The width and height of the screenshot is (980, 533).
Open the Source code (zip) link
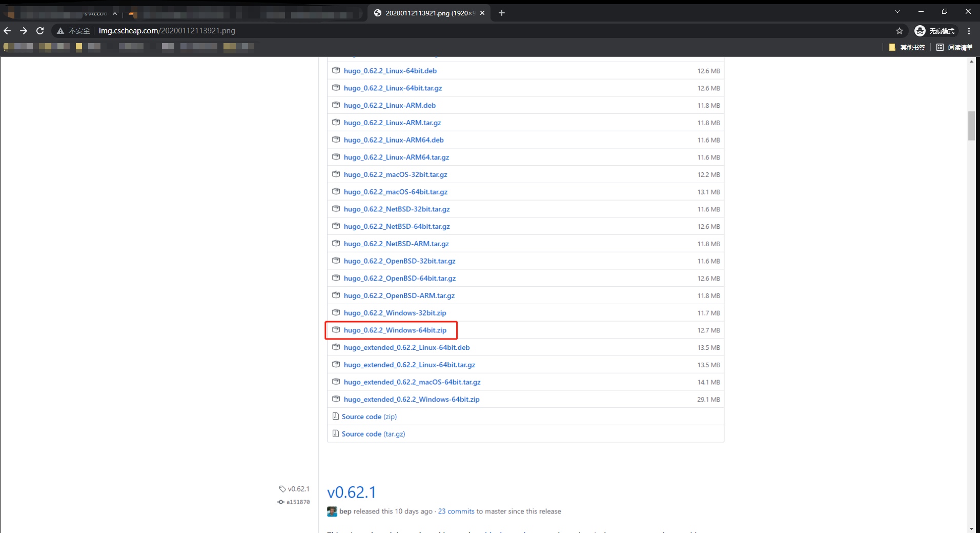[369, 417]
